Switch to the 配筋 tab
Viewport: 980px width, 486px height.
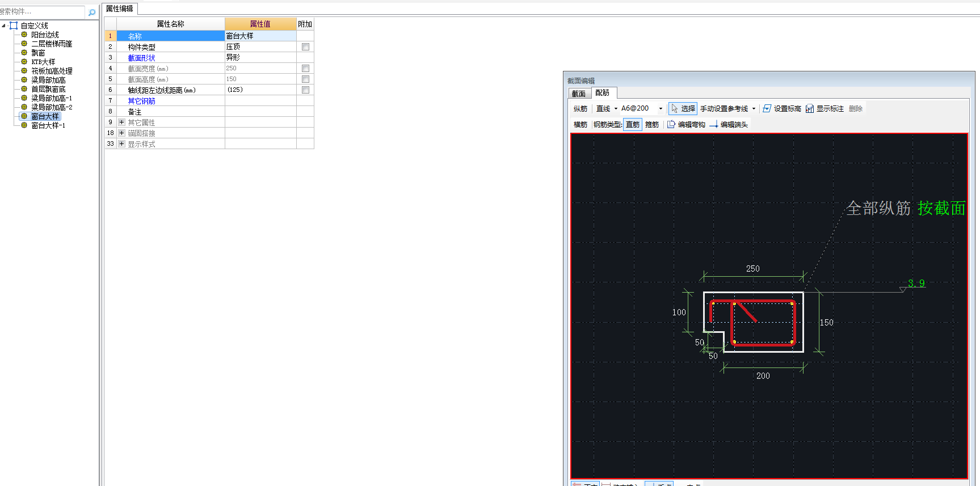603,93
